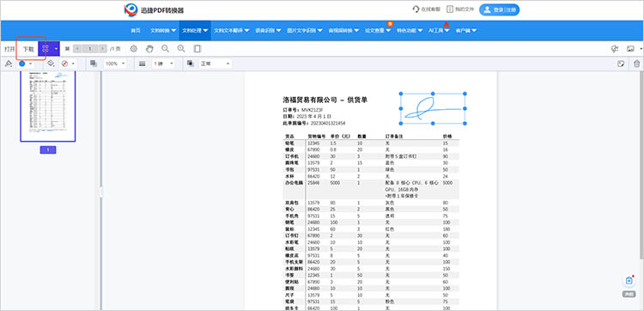Collapse the thumbnail sidebar with the divider handle

[100, 192]
